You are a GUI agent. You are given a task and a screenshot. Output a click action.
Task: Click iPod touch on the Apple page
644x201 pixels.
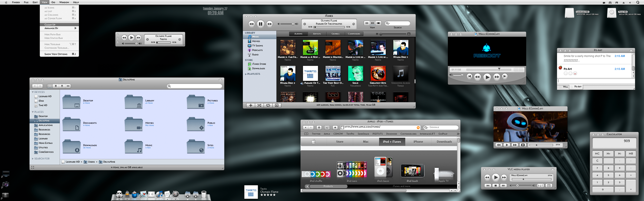[x=412, y=173]
